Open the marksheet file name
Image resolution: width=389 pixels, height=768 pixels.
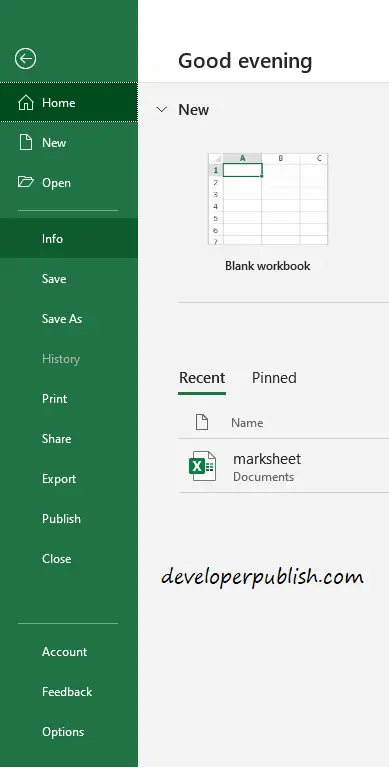pyautogui.click(x=267, y=459)
